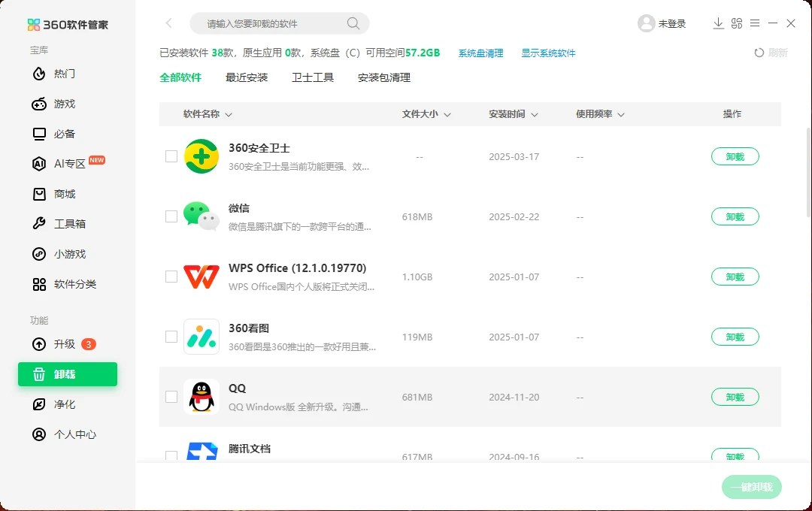
Task: Switch to the 安装包清理 tab
Action: [x=384, y=77]
